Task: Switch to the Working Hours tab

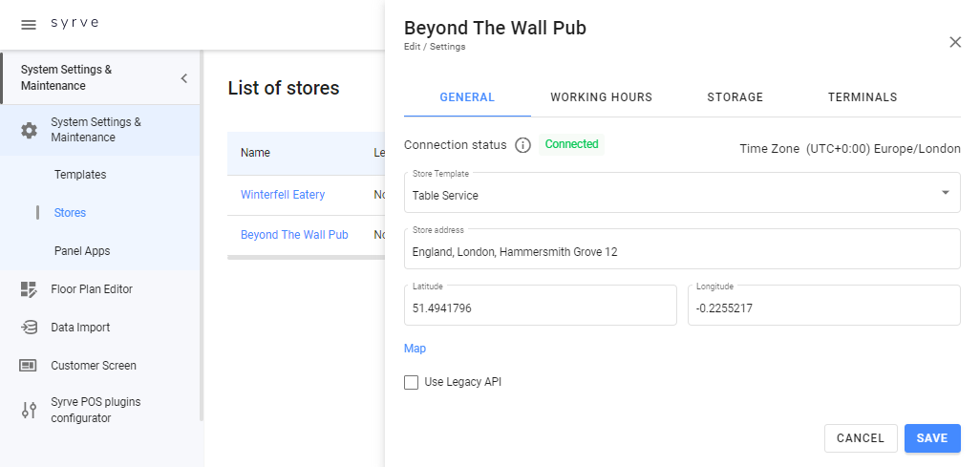Action: click(601, 97)
